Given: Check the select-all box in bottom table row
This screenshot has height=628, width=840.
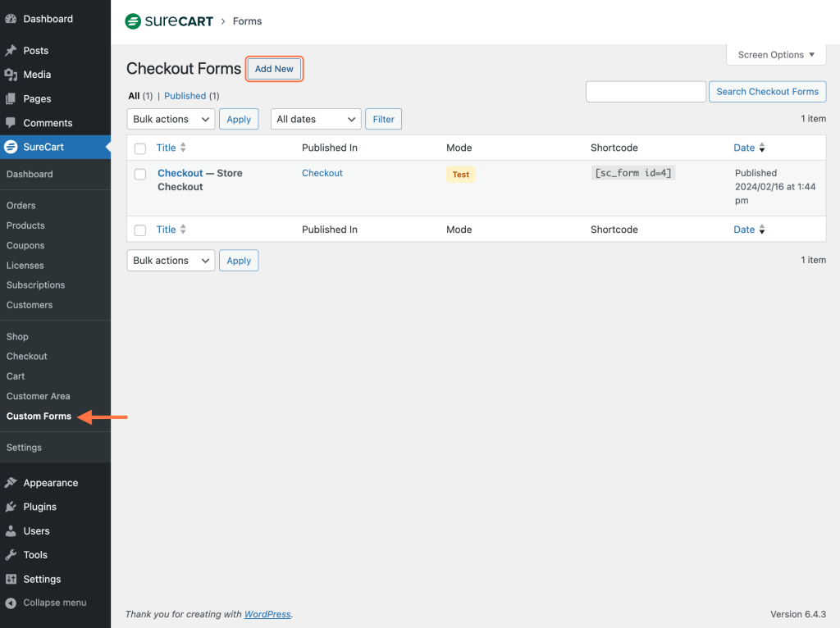Looking at the screenshot, I should pyautogui.click(x=139, y=230).
